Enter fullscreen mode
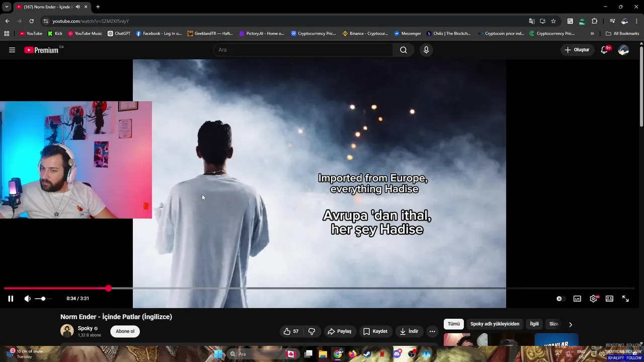The image size is (644, 362). 625,299
